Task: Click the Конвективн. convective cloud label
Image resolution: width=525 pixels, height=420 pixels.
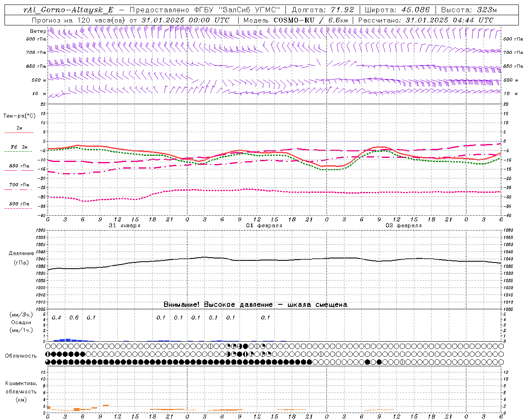Action: point(21,383)
